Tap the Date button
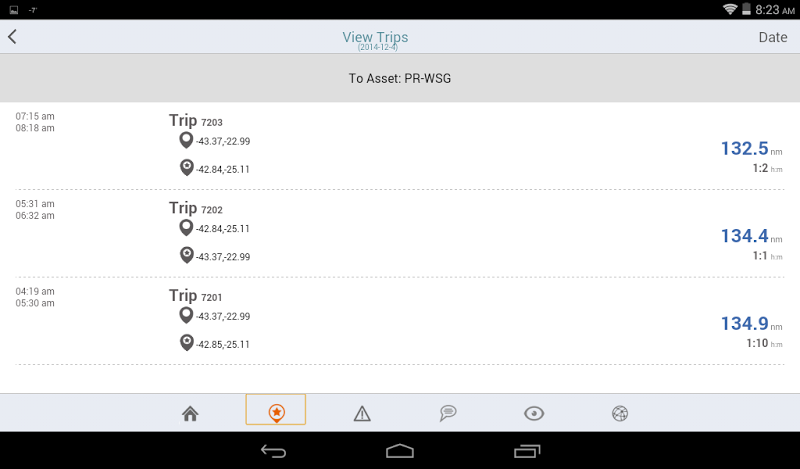 click(772, 37)
